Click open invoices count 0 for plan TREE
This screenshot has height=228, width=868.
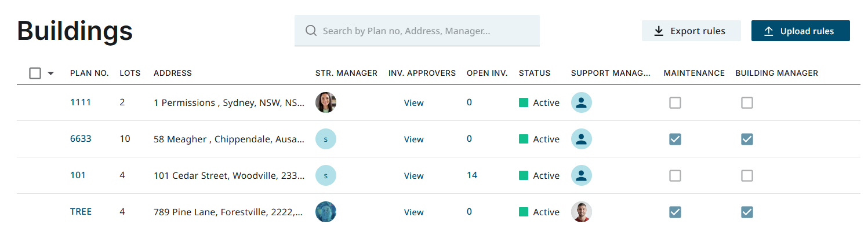[x=470, y=211]
